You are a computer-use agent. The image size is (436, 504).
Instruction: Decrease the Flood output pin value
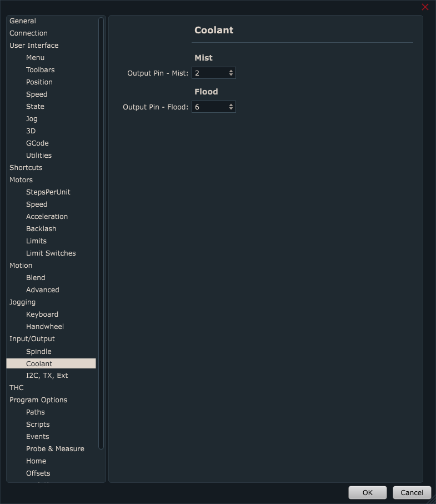[x=231, y=109]
